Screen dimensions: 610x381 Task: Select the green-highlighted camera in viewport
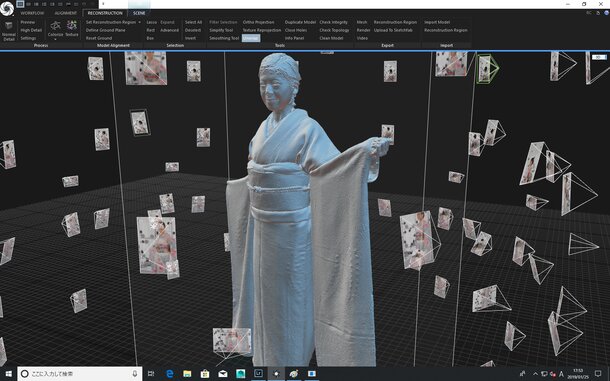[487, 68]
